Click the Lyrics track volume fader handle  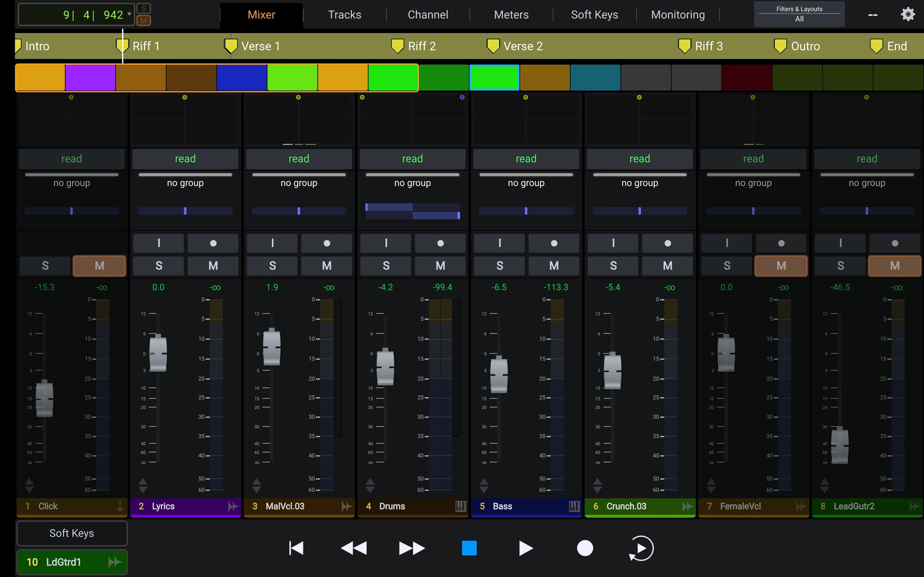pos(158,353)
